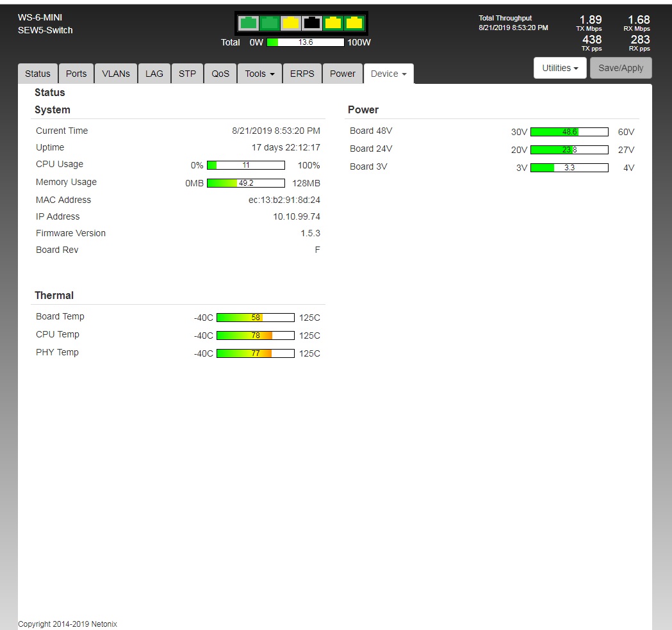Screen dimensions: 672x630
Task: Open the Power tab
Action: [342, 74]
